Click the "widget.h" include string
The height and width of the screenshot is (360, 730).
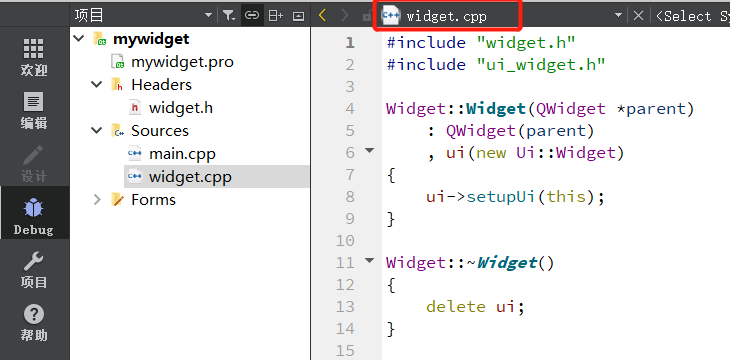click(x=526, y=43)
